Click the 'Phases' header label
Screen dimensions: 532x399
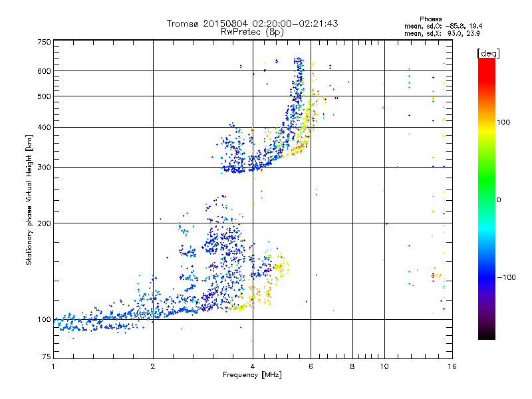pos(430,19)
